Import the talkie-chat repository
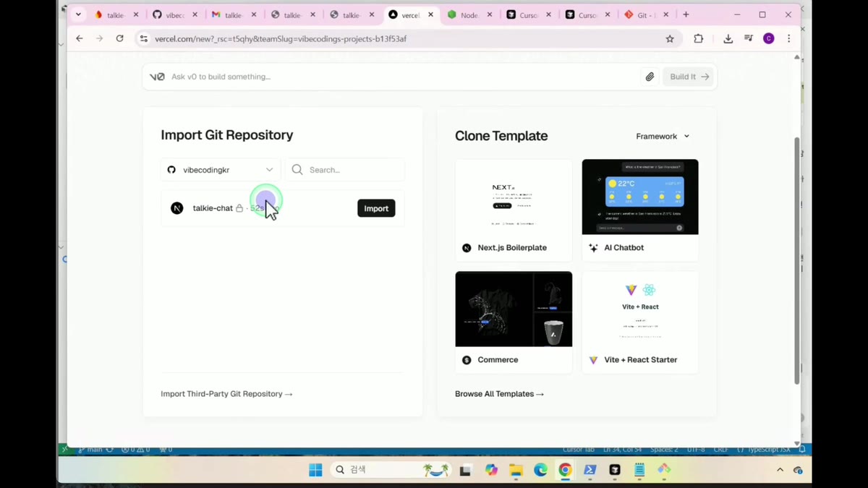Image resolution: width=868 pixels, height=488 pixels. pyautogui.click(x=376, y=208)
